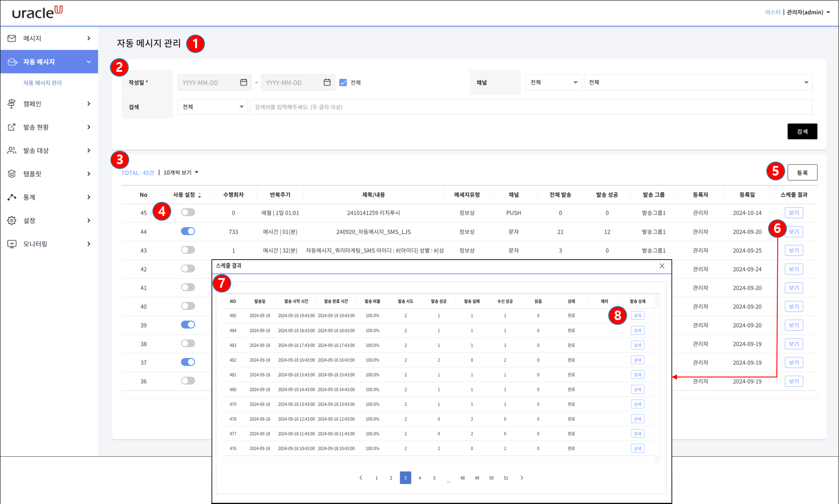
Task: Click the 발송 대상 people icon
Action: [x=12, y=150]
